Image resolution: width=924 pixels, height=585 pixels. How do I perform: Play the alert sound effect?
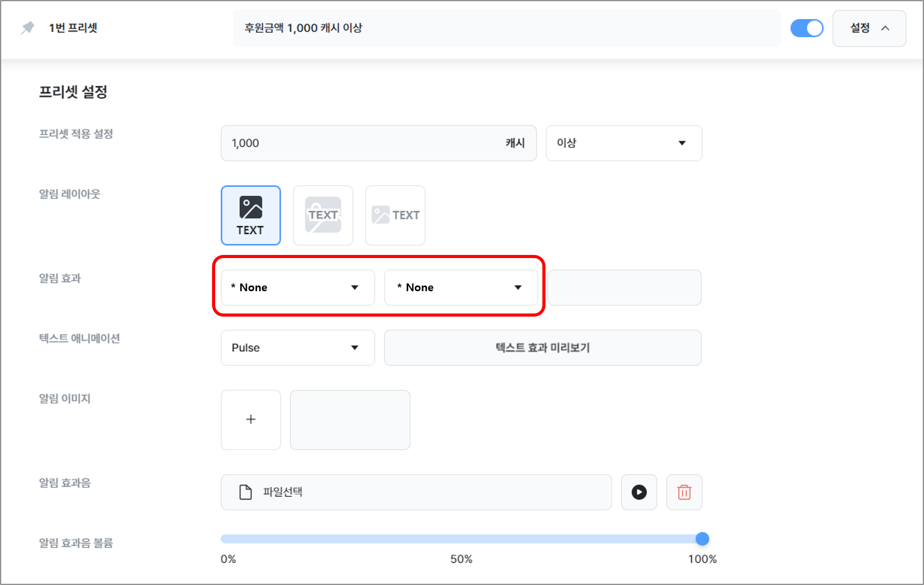[x=639, y=492]
